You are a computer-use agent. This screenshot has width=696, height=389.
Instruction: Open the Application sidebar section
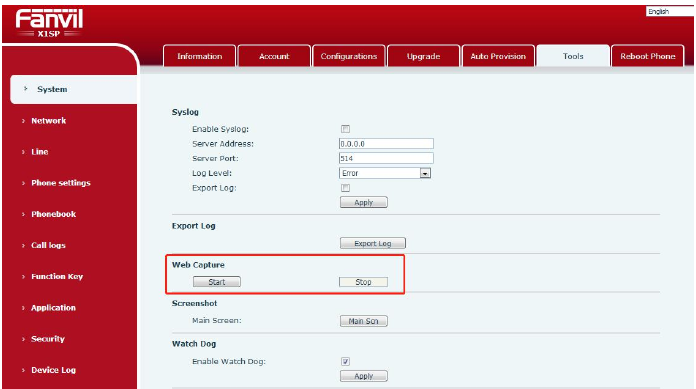coord(53,308)
